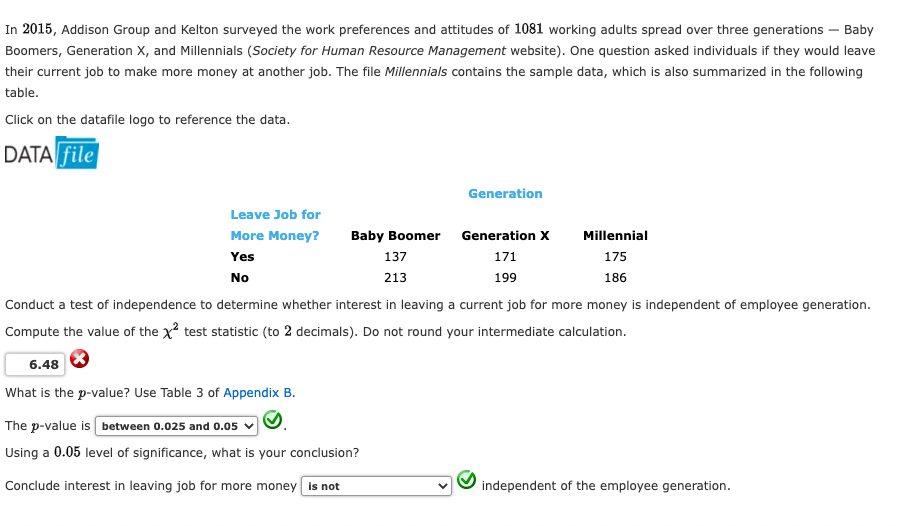Screen dimensions: 897x526
Task: Click the Millennial No value 186
Action: [615, 278]
